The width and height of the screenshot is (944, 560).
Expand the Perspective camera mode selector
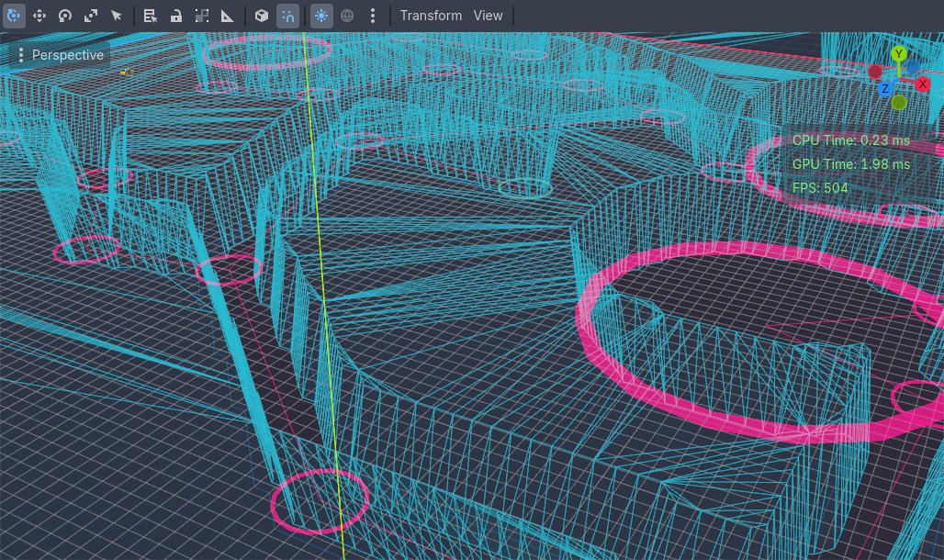67,55
